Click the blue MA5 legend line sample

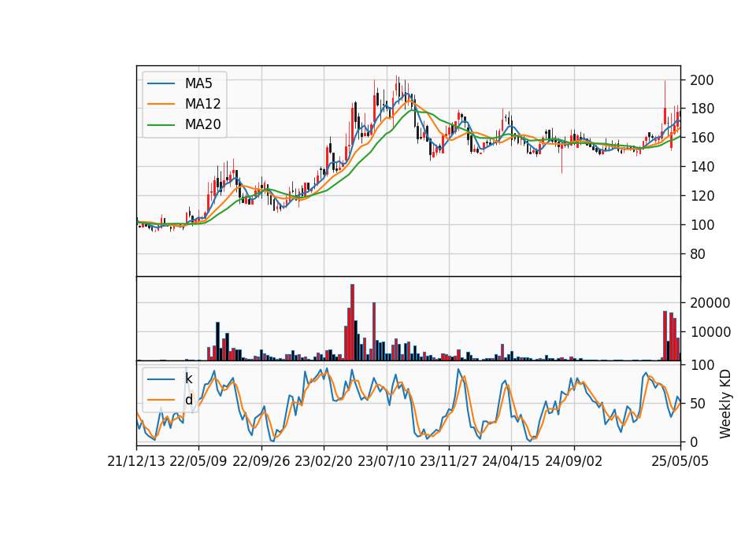pos(161,83)
